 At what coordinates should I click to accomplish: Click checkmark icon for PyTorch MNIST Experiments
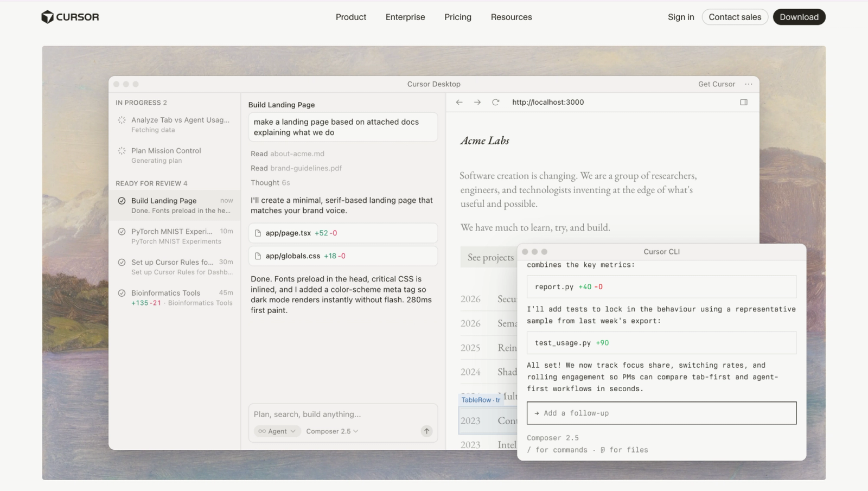(x=122, y=232)
